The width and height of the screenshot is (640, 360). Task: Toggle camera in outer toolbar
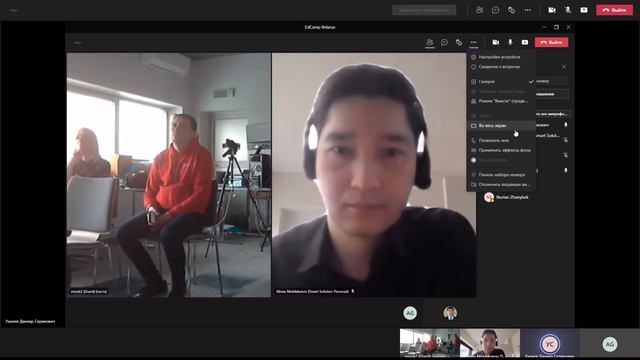coord(552,10)
